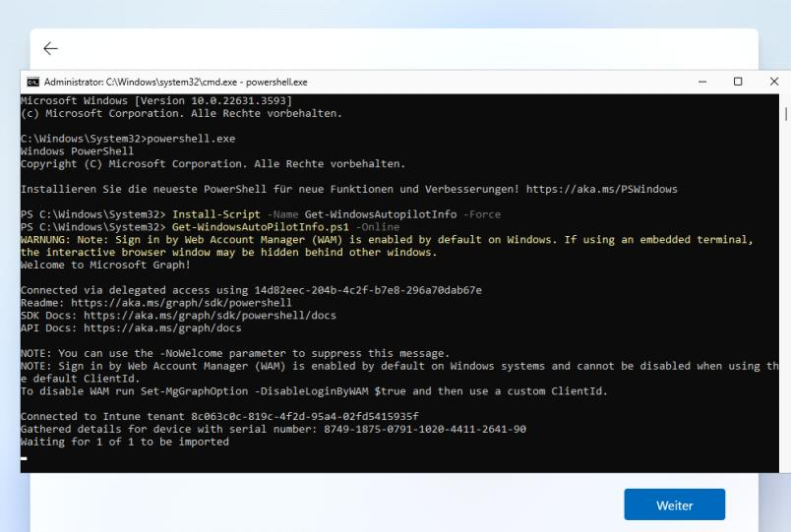This screenshot has height=532, width=791.
Task: Click the Set-MgGraphOption -DisableLoginByWAM line
Action: pos(314,390)
